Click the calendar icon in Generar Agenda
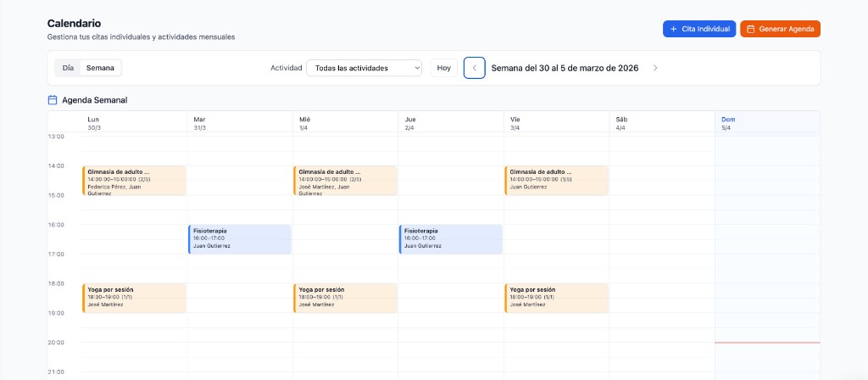 [x=750, y=29]
